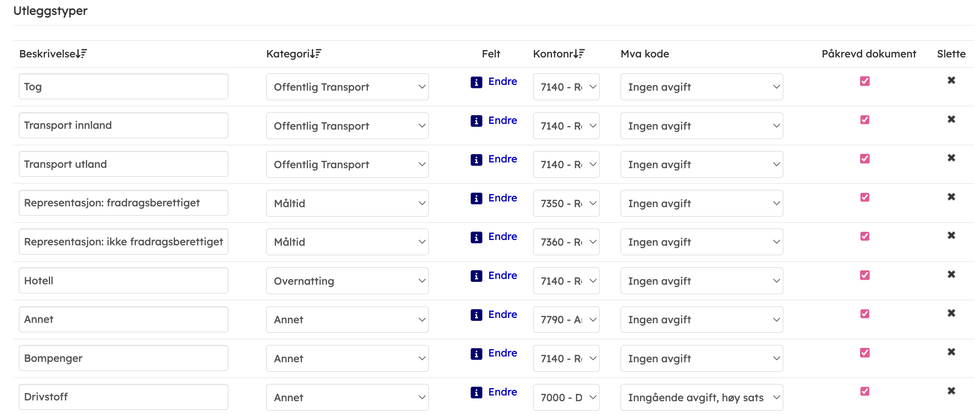The width and height of the screenshot is (980, 416).
Task: Delete the Bompenger expense type row
Action: coord(951,352)
